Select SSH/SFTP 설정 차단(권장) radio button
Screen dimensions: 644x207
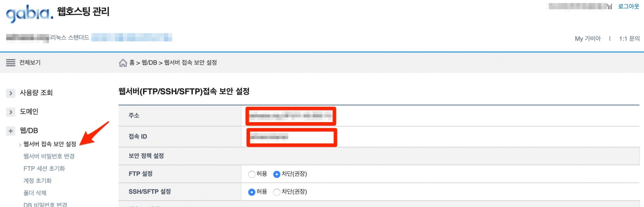tap(277, 192)
